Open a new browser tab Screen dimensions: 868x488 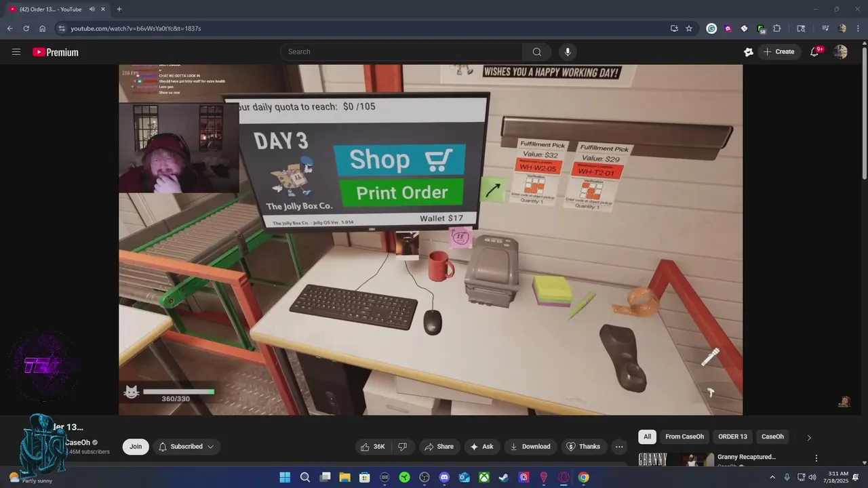pos(119,9)
